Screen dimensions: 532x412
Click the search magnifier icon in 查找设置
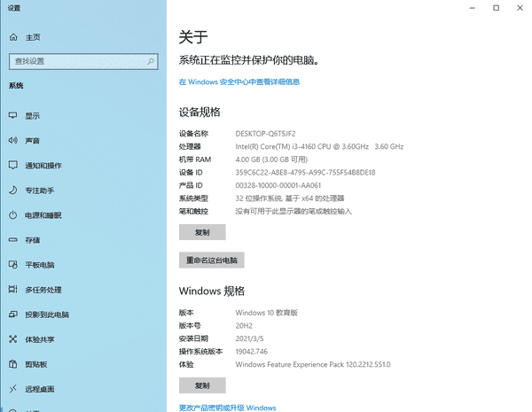pyautogui.click(x=151, y=61)
